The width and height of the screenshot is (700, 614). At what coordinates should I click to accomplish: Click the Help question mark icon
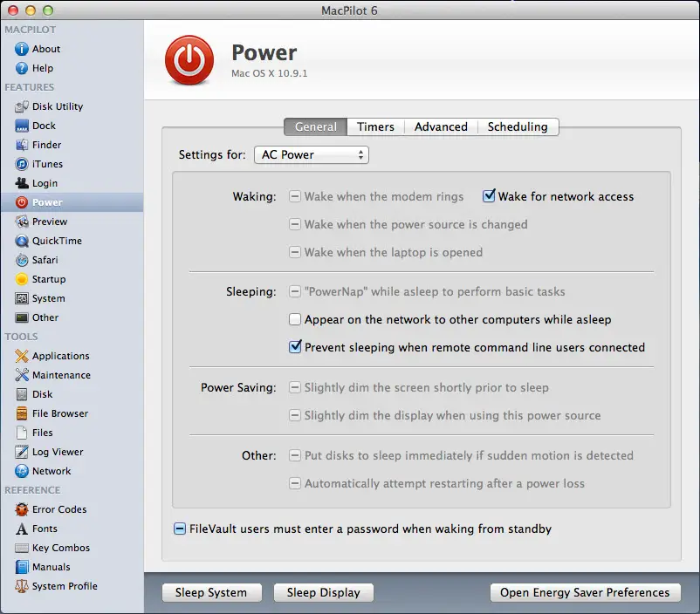[22, 68]
